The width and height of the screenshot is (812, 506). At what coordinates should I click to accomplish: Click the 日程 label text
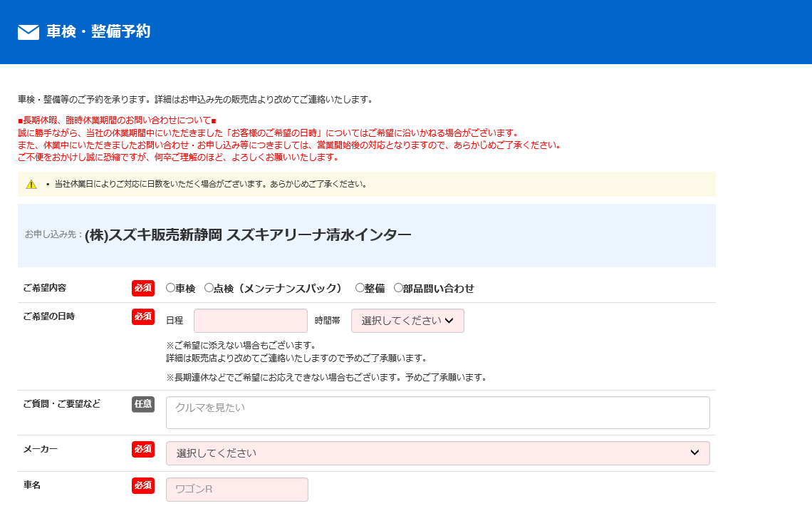point(175,321)
